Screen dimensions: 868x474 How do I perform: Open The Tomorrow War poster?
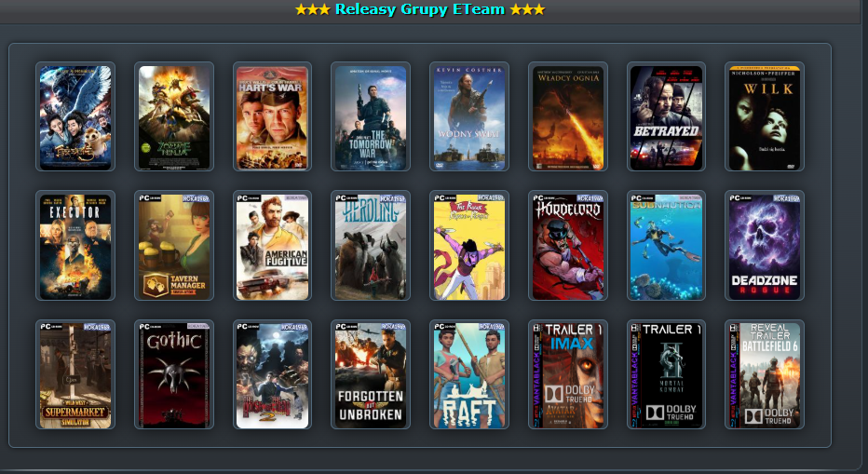(371, 116)
